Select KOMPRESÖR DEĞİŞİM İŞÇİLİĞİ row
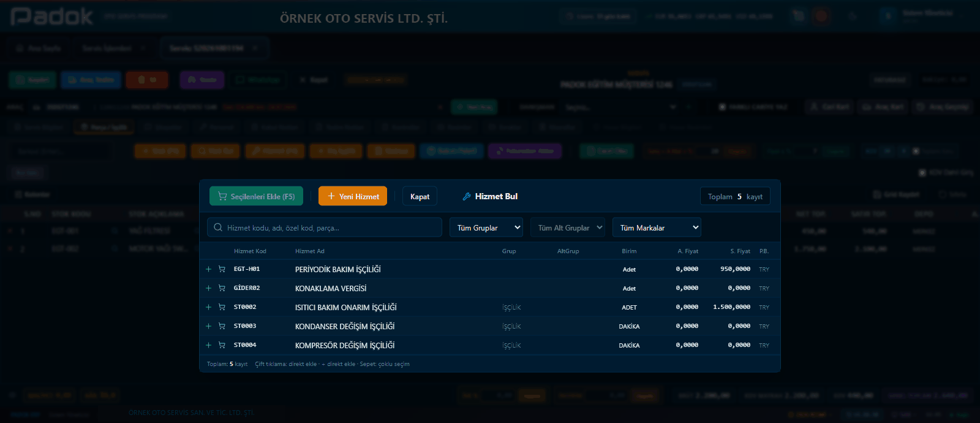This screenshot has height=423, width=980. click(490, 345)
